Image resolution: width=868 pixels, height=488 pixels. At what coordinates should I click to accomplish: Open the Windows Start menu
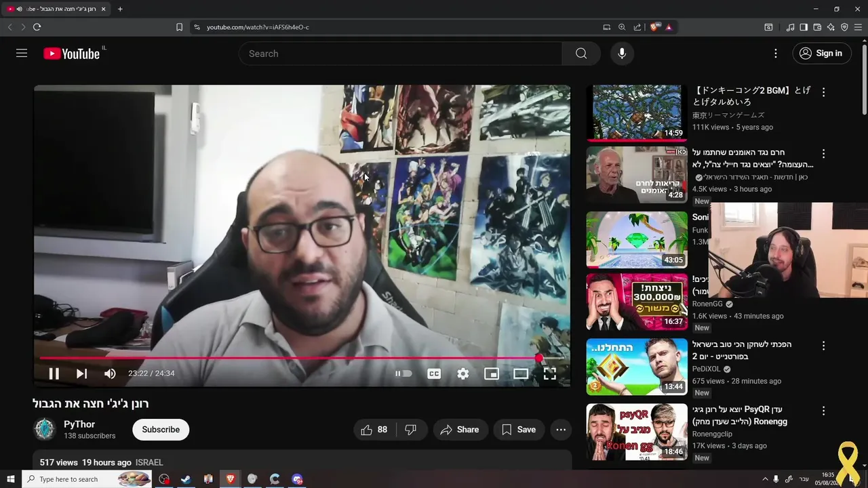pyautogui.click(x=11, y=479)
